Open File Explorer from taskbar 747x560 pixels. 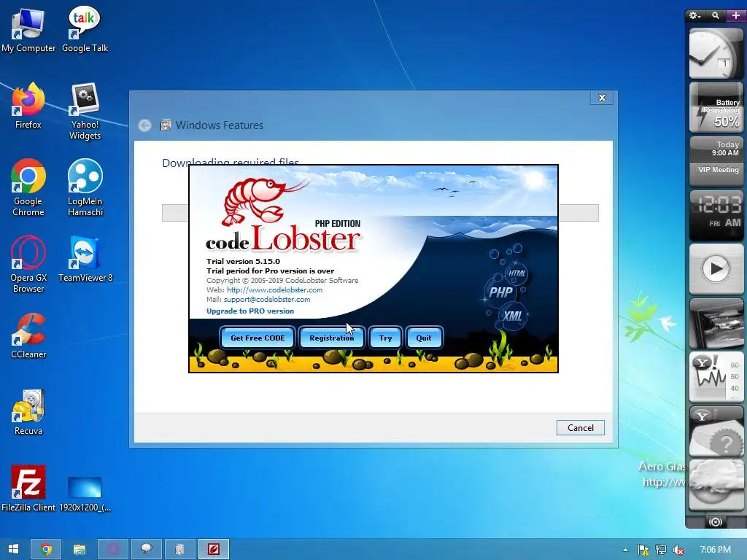[79, 549]
